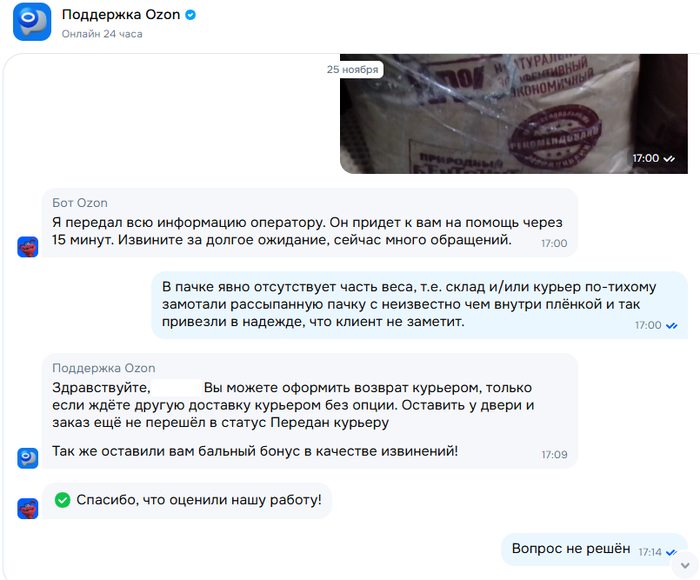Click the "25 ноября" date label
Viewport: 700px width, 580px height.
pyautogui.click(x=352, y=70)
